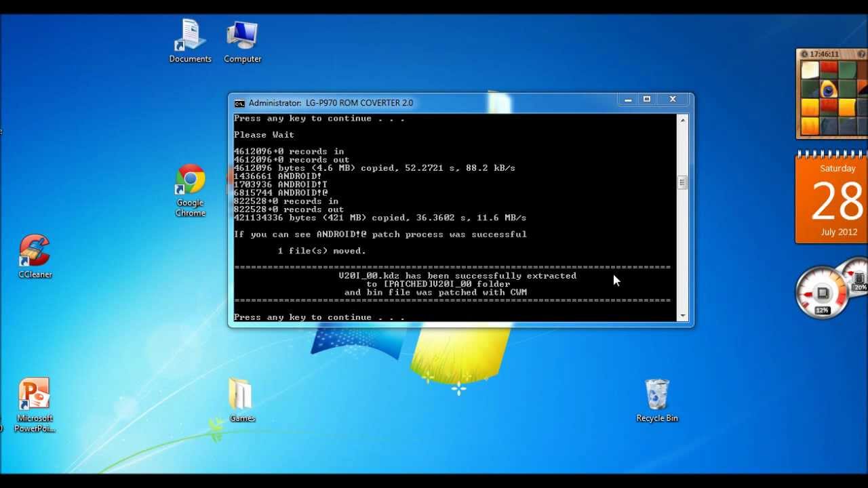This screenshot has width=868, height=488.
Task: Click the window title 'Administrator: LG-P970 ROM COVERTER 2.0'
Action: [331, 103]
